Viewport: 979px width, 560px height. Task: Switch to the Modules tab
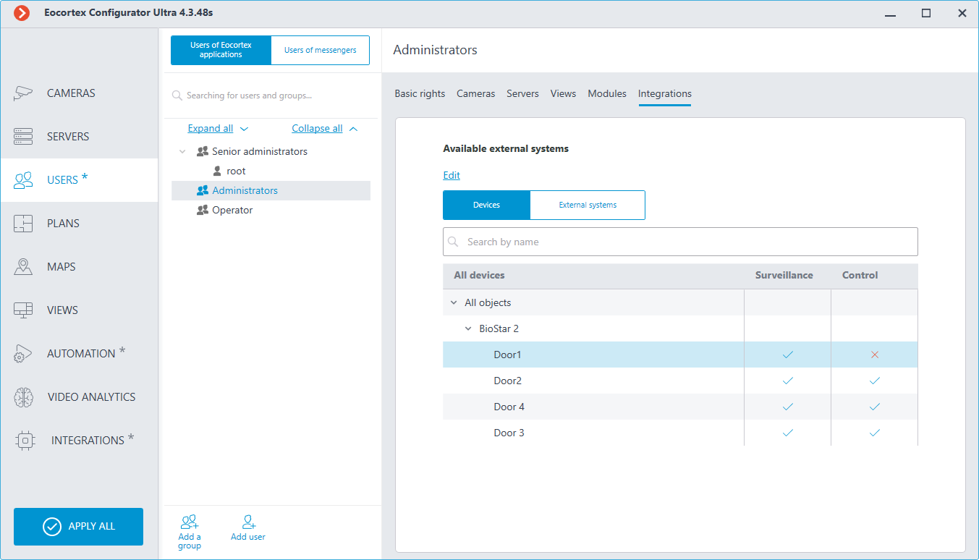coord(607,93)
